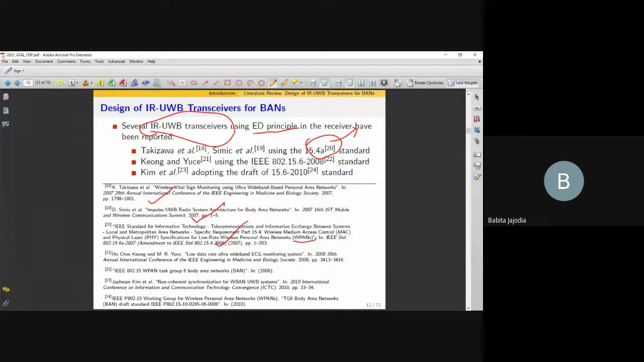Click the Rotate Counterclockwise icon
The image size is (644, 362).
(x=397, y=83)
